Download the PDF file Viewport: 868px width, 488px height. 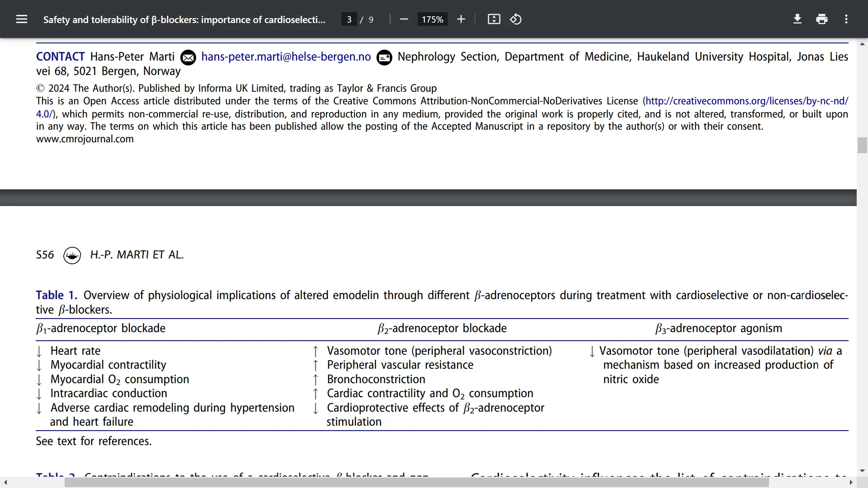click(797, 19)
